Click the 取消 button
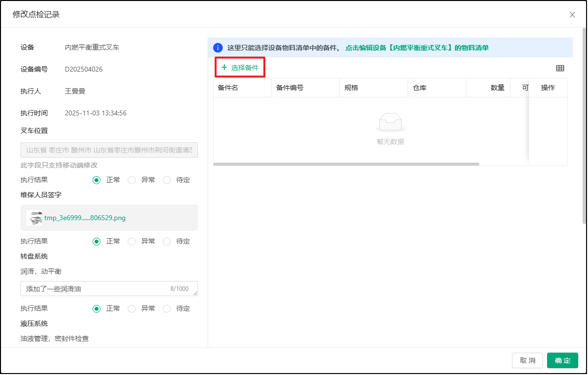The image size is (588, 375). click(527, 360)
